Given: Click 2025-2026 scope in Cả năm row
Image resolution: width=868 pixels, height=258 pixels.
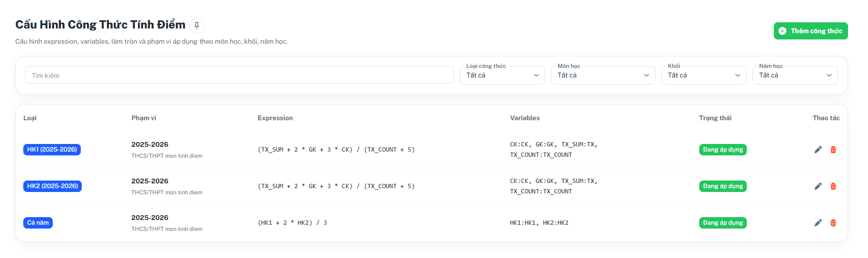Looking at the screenshot, I should [150, 218].
